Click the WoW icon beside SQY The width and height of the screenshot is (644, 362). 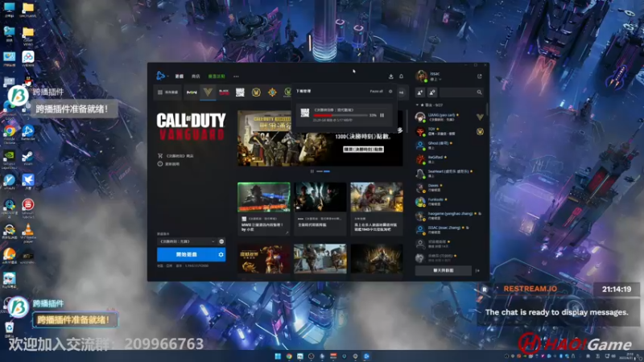(x=480, y=131)
